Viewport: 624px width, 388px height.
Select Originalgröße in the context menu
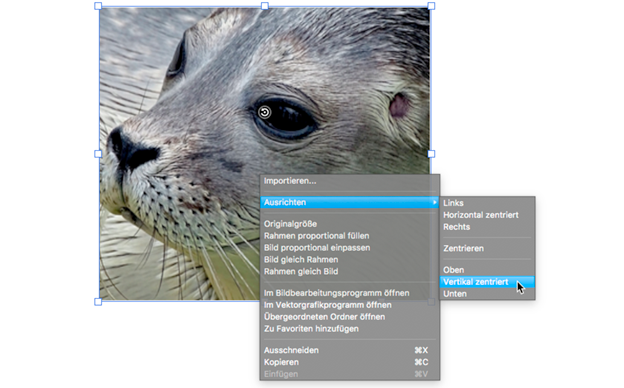[x=350, y=224]
